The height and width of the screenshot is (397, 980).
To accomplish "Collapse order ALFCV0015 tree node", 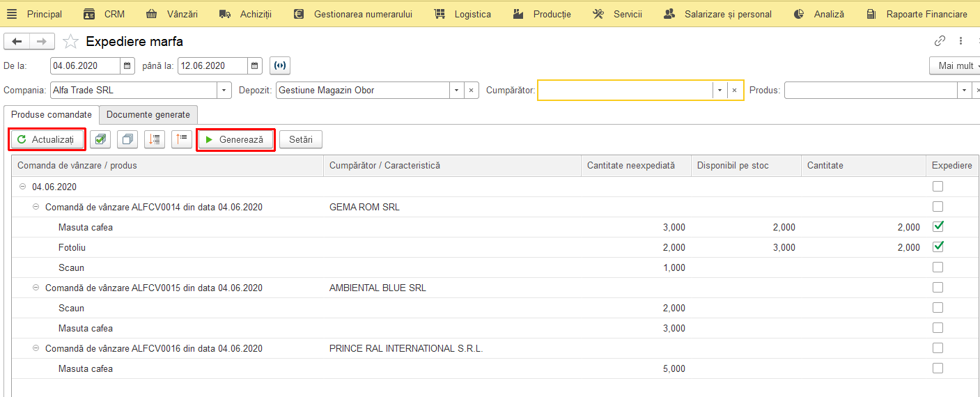I will coord(36,288).
